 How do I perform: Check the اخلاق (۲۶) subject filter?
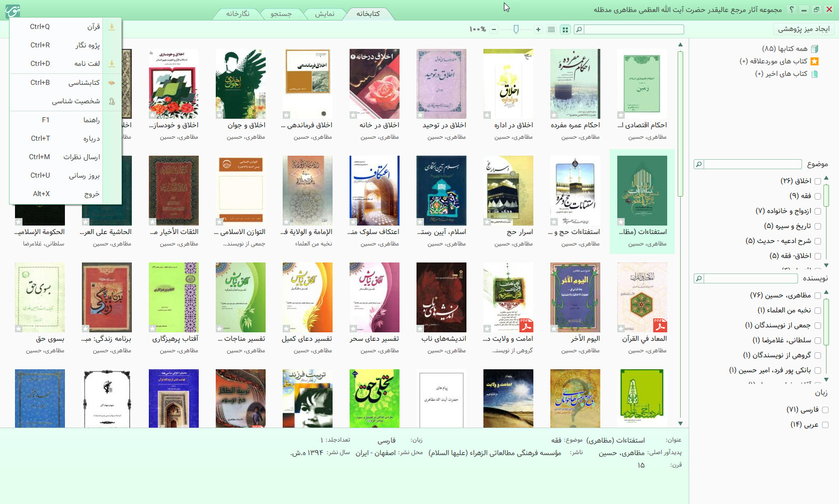click(818, 181)
